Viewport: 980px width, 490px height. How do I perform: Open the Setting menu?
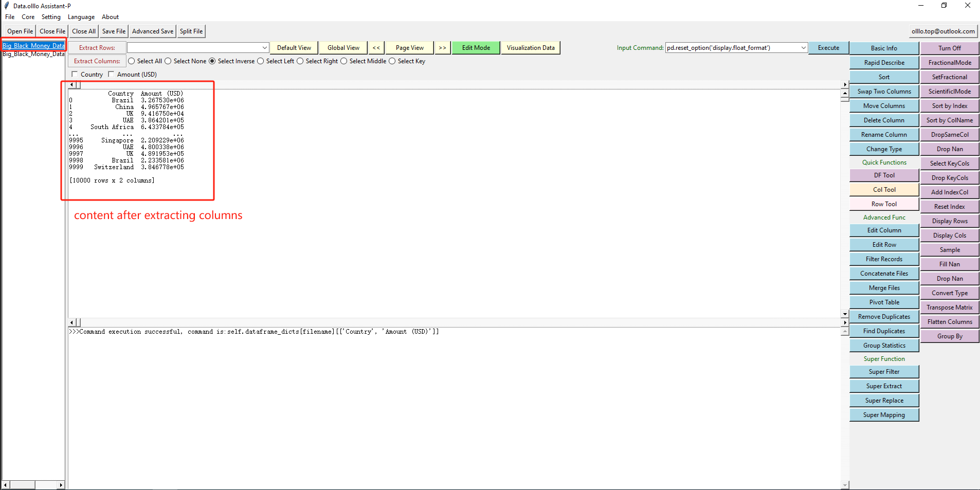[51, 17]
